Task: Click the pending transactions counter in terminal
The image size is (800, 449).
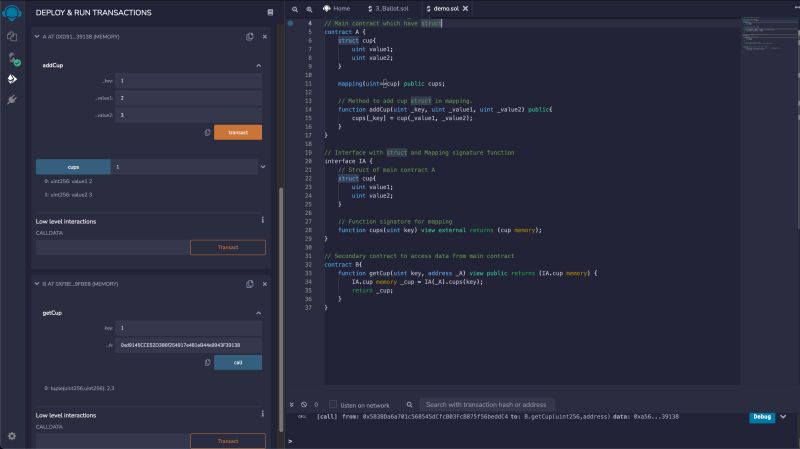Action: 316,405
